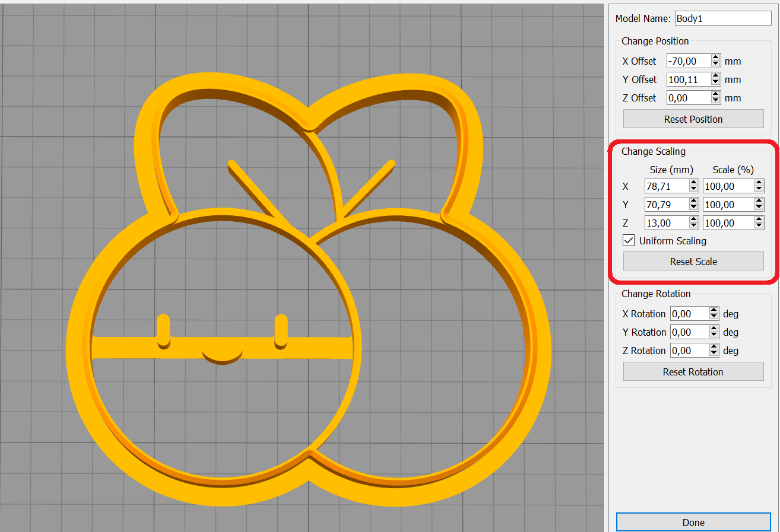Decrease X Offset with the down arrow
Image resolution: width=780 pixels, height=532 pixels.
coord(716,64)
